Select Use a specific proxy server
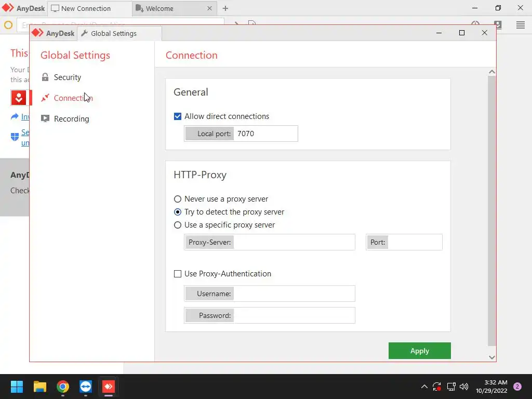The width and height of the screenshot is (532, 399). tap(178, 225)
